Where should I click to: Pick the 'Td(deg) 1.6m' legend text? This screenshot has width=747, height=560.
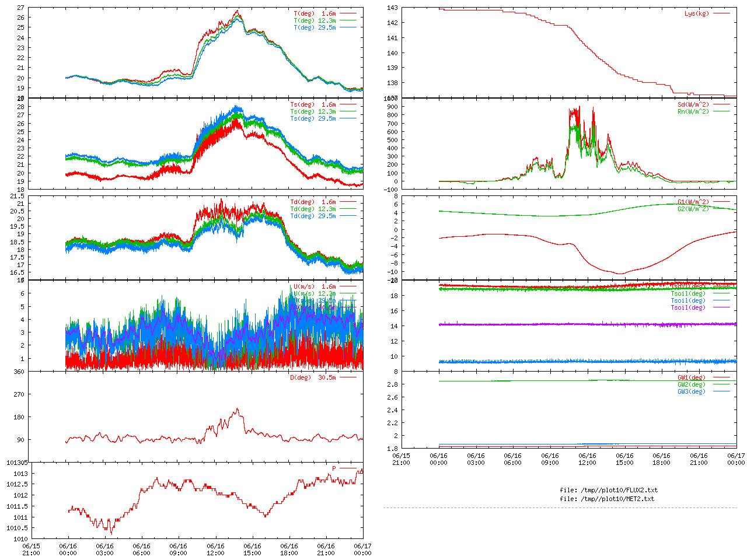point(313,202)
